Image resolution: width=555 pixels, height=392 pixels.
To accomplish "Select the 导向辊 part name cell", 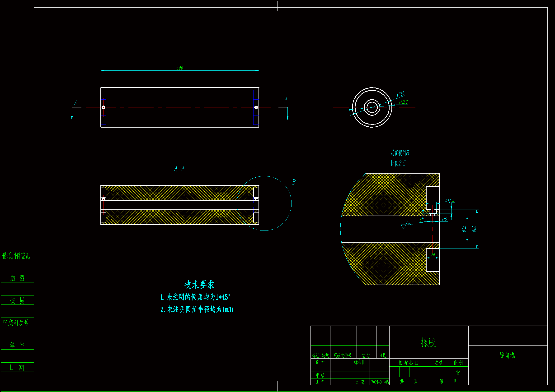I will click(x=507, y=355).
